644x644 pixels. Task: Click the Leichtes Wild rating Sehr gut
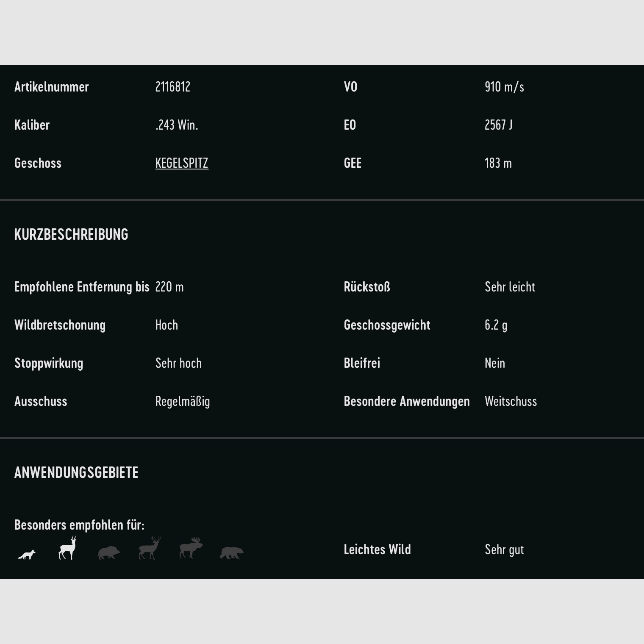tap(504, 550)
